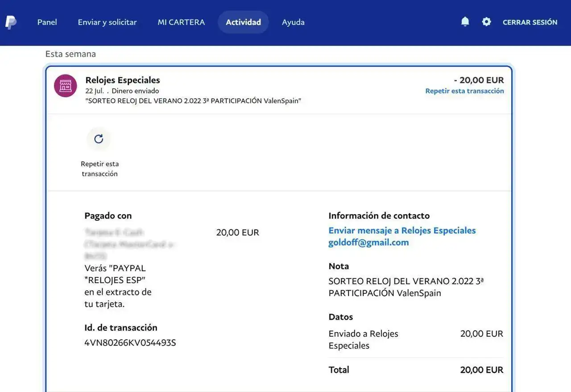This screenshot has height=392, width=571.
Task: Click the Repetir esta transacción label under the icon
Action: 99,169
